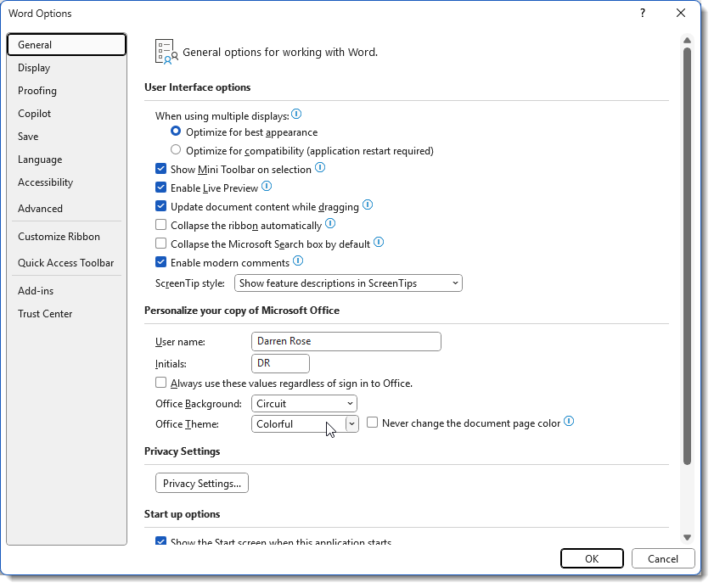
Task: Click info icon for Never change page color
Action: pyautogui.click(x=569, y=421)
